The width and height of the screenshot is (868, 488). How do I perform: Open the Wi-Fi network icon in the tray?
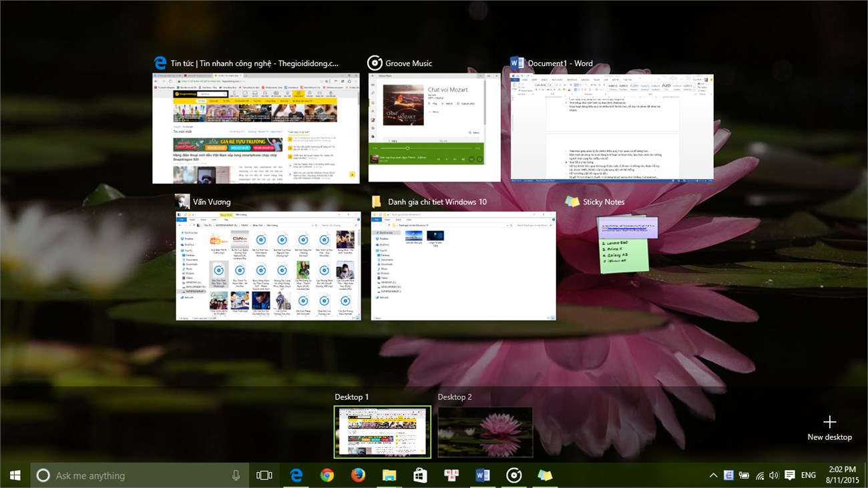(x=759, y=475)
